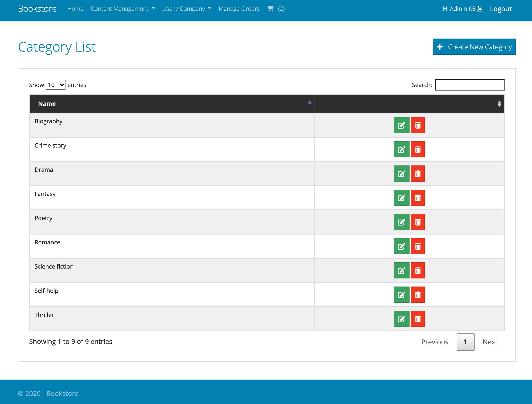Expand the Content Management dropdown

tap(123, 9)
